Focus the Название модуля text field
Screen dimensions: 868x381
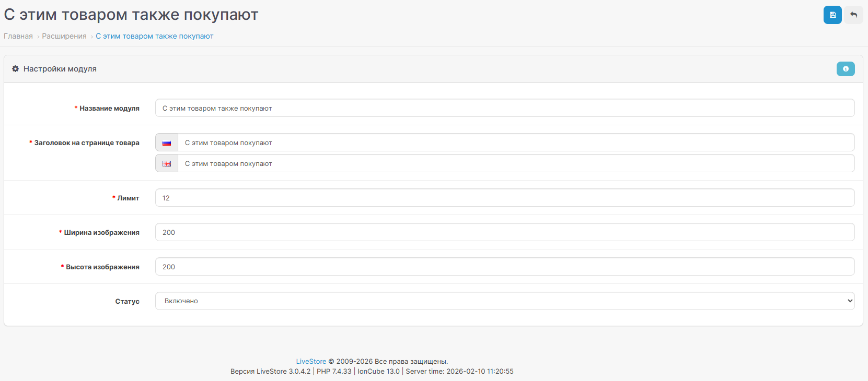tap(504, 108)
